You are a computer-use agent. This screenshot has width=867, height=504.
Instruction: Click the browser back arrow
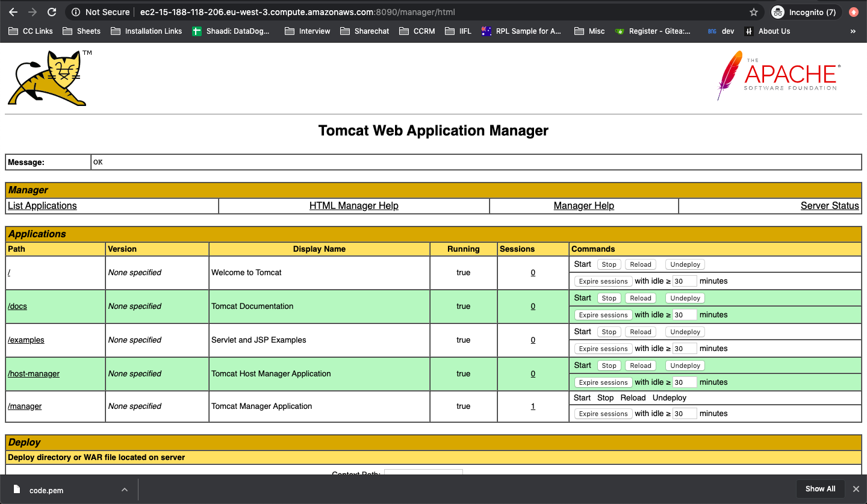(13, 11)
